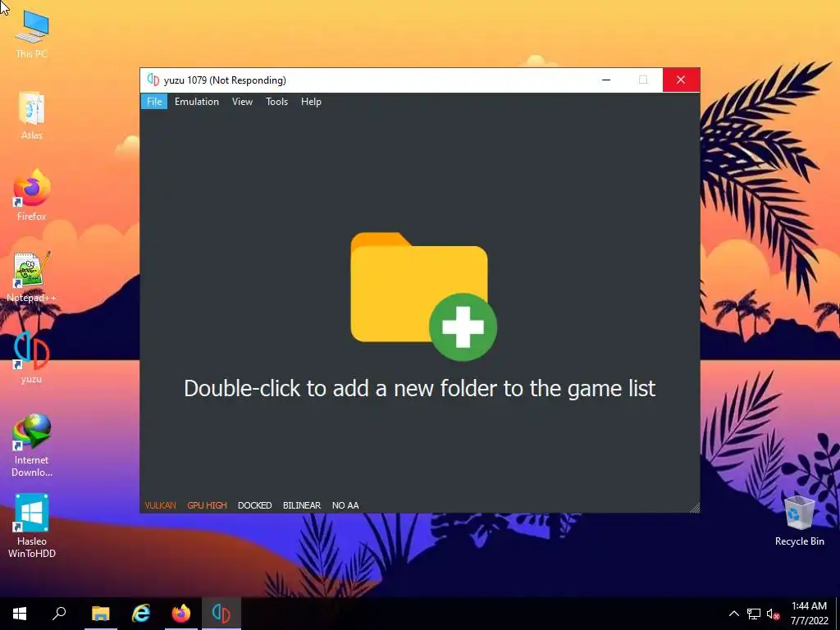Select the Atlas folder desktop icon
This screenshot has width=840, height=630.
32,116
